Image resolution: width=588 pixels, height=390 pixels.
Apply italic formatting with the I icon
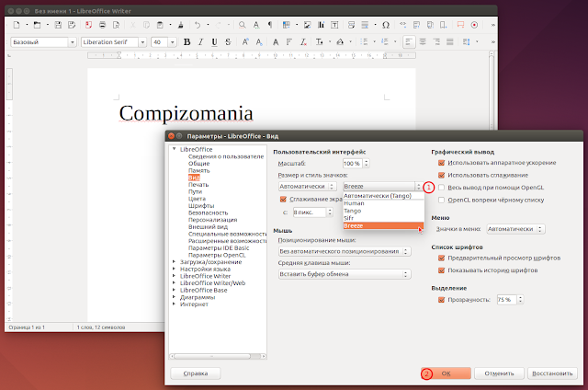coord(200,42)
